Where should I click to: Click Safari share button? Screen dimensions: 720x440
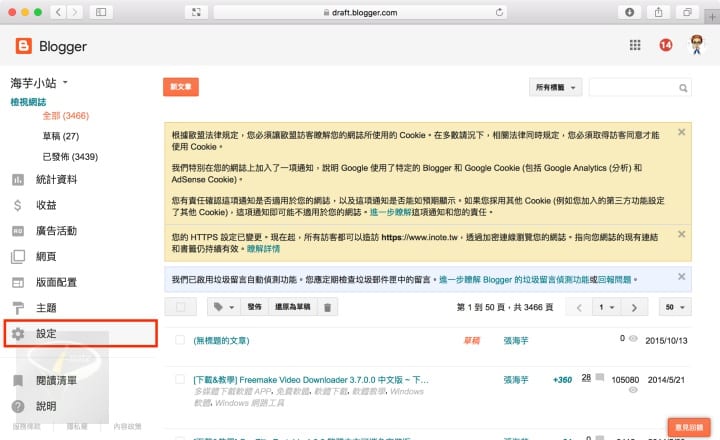659,12
